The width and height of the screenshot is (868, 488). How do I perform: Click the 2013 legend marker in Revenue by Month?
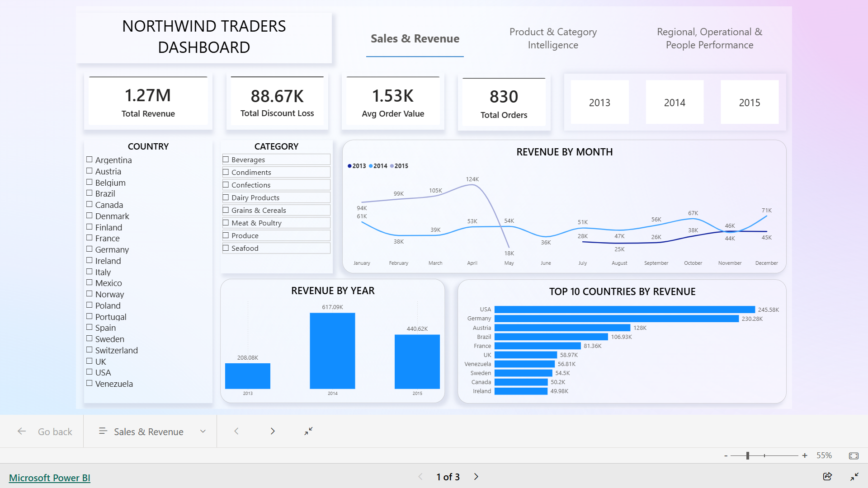(349, 166)
